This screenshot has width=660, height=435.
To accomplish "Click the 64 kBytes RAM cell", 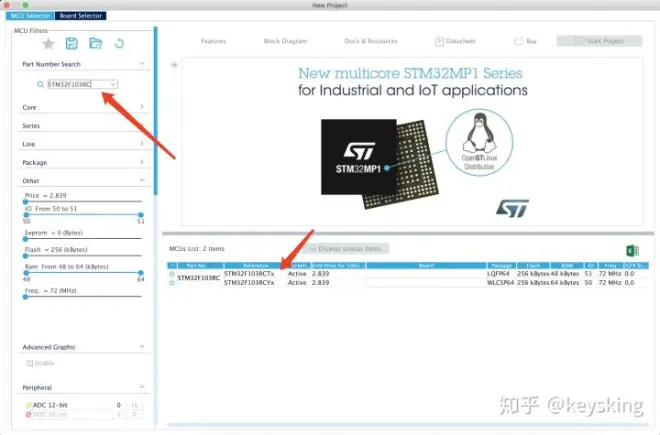I will point(565,283).
